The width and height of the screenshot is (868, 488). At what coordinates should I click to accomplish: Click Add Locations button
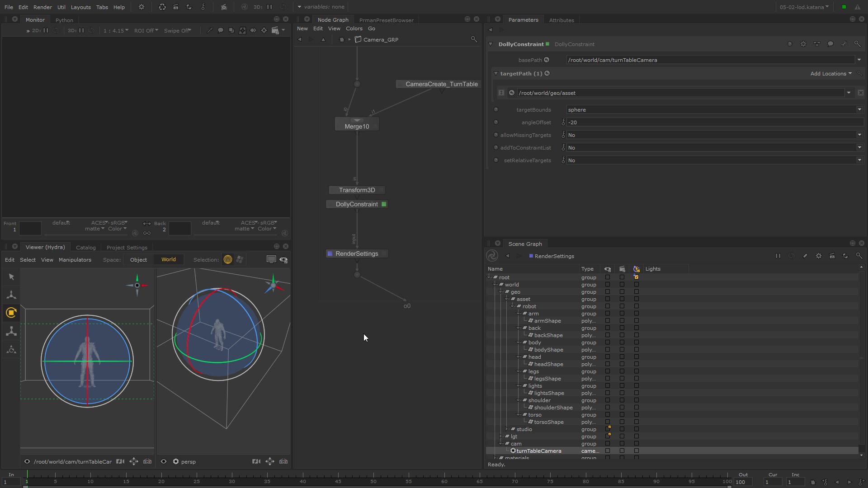[x=830, y=73]
